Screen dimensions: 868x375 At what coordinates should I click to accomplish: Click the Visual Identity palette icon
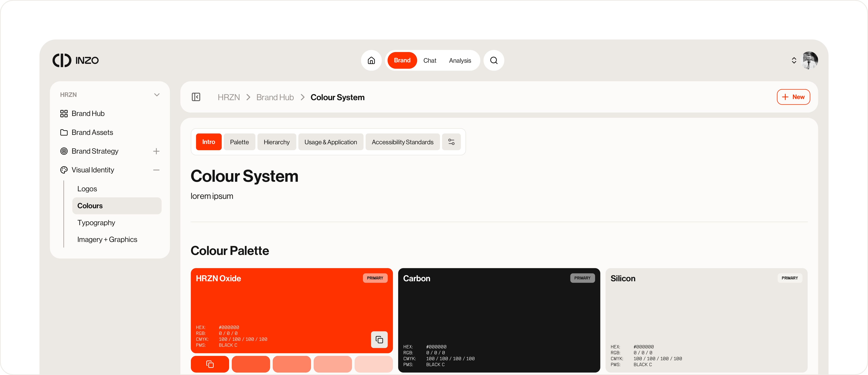[x=64, y=170]
